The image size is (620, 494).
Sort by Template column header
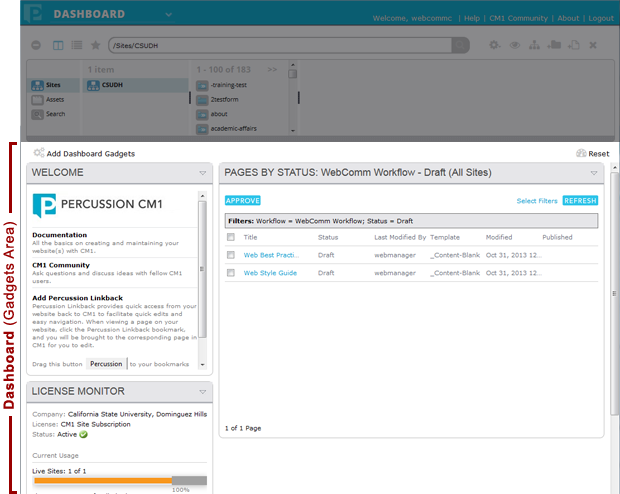point(445,237)
